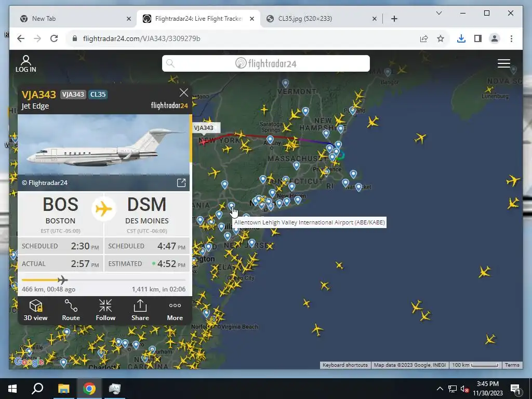532x399 pixels.
Task: Click the Flightradar24 search field
Action: point(265,63)
